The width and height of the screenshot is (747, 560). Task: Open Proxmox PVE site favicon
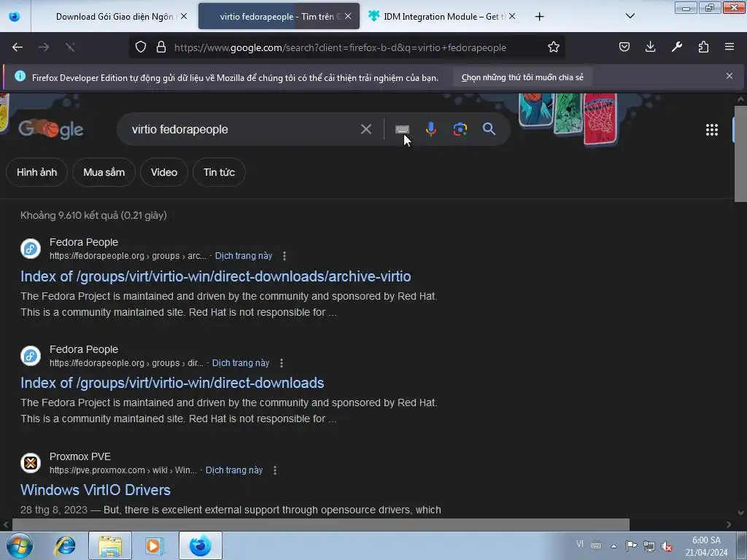31,463
